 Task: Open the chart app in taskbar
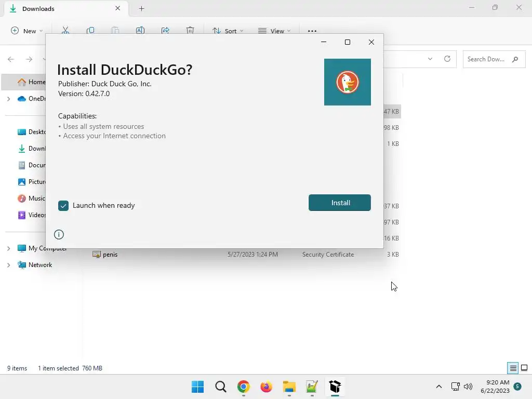tap(312, 387)
